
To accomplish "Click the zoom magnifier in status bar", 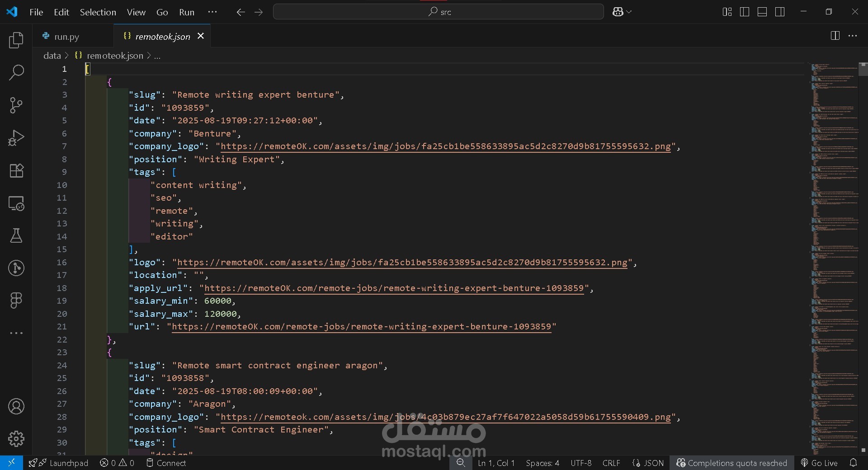I will [x=461, y=463].
